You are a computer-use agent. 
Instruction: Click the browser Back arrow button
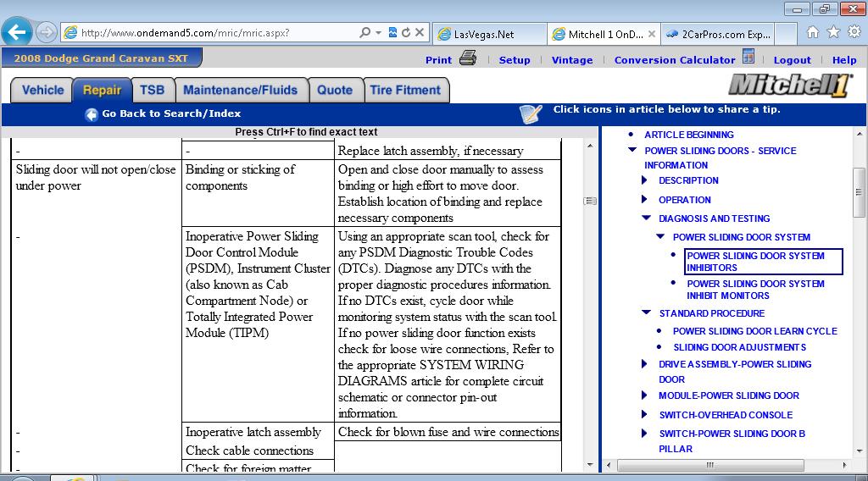(x=17, y=32)
